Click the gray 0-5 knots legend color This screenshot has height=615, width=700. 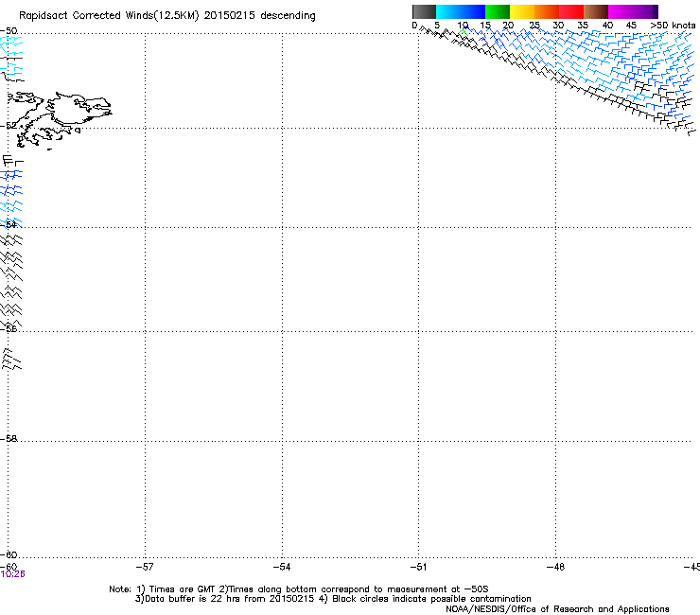pos(424,11)
